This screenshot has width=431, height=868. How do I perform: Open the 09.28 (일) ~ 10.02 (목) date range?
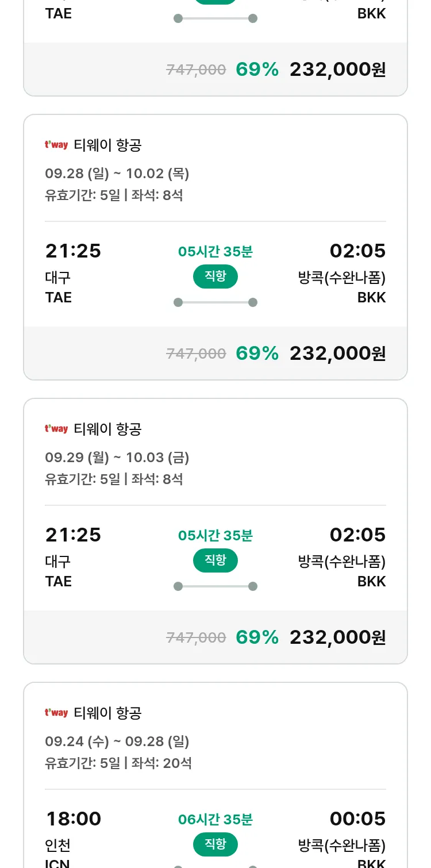117,174
